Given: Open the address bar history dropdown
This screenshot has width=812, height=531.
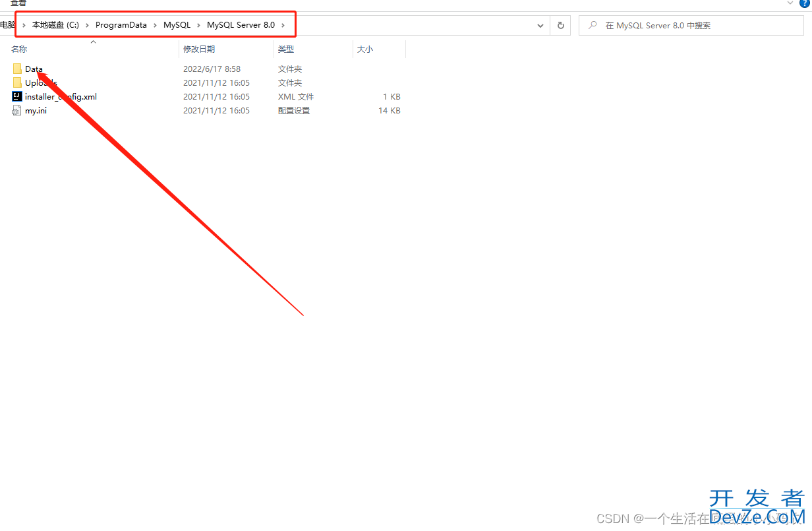Looking at the screenshot, I should (541, 25).
